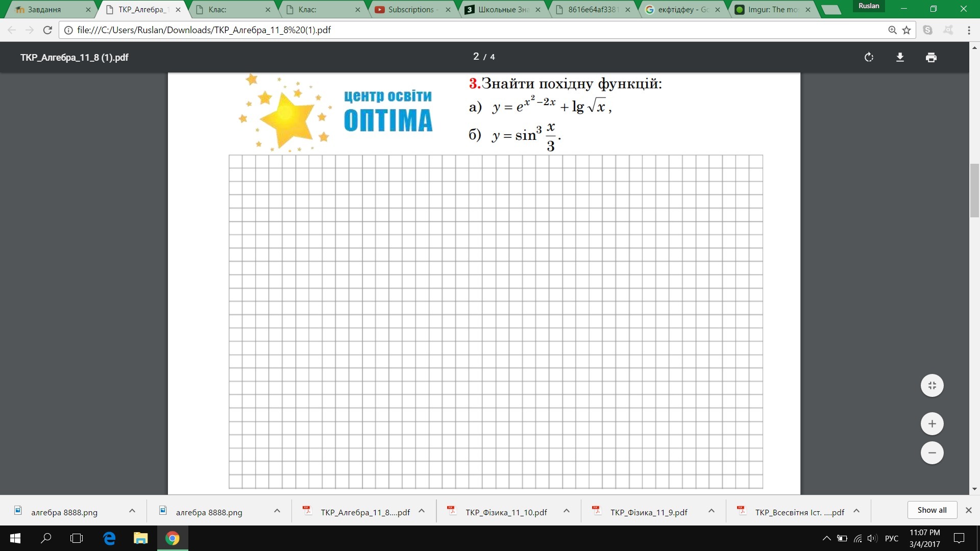Zoom in the PDF with plus button

coord(932,424)
